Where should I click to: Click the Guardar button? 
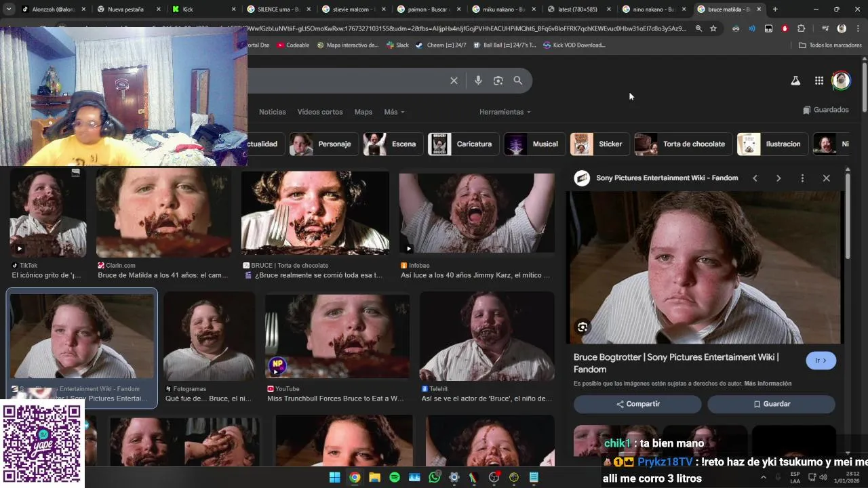click(x=771, y=404)
